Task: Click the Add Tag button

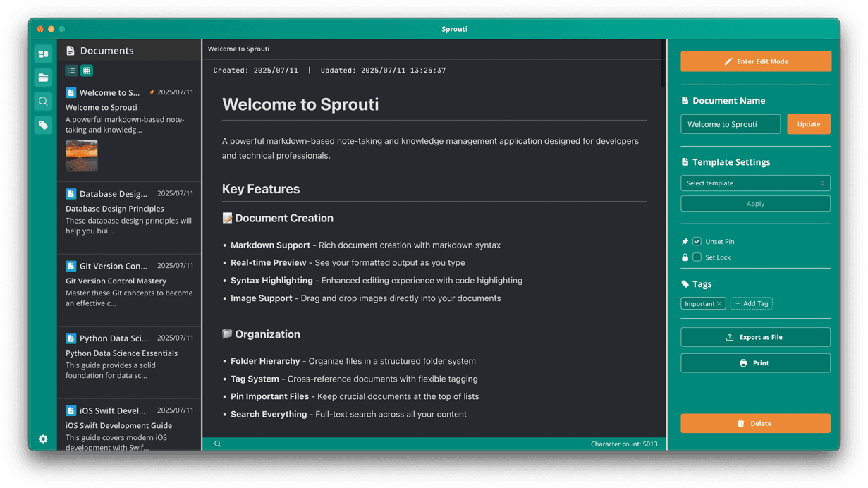Action: (752, 304)
